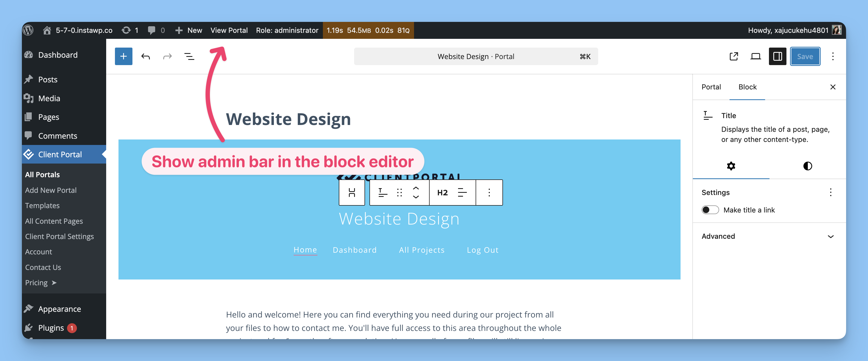Open Posts in the admin sidebar
868x361 pixels.
pos(64,80)
